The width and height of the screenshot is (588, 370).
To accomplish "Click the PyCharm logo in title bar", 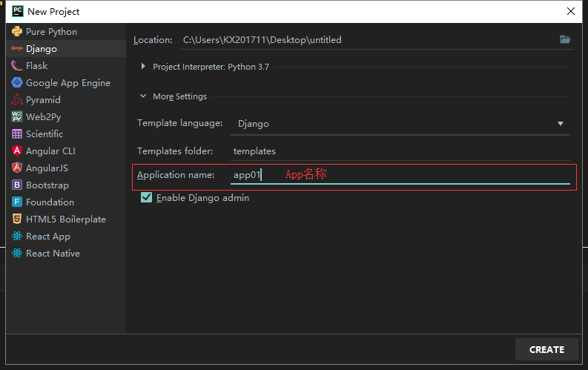I will tap(18, 11).
